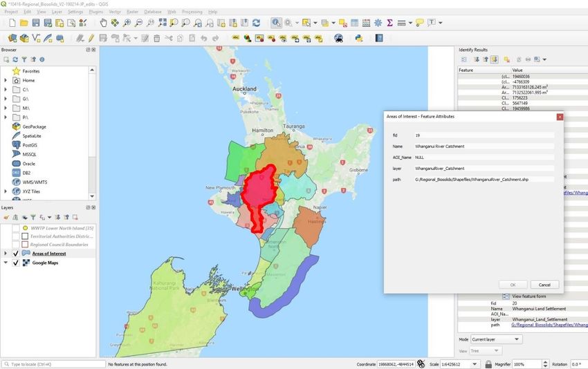Click OK in Feature Attributes dialog
Viewport: 588px width, 369px height.
(513, 285)
